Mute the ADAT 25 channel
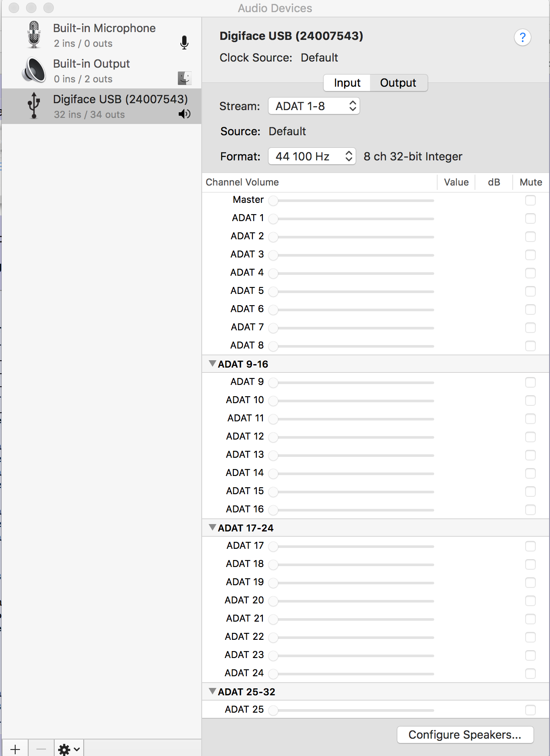The width and height of the screenshot is (550, 756). coord(530,710)
